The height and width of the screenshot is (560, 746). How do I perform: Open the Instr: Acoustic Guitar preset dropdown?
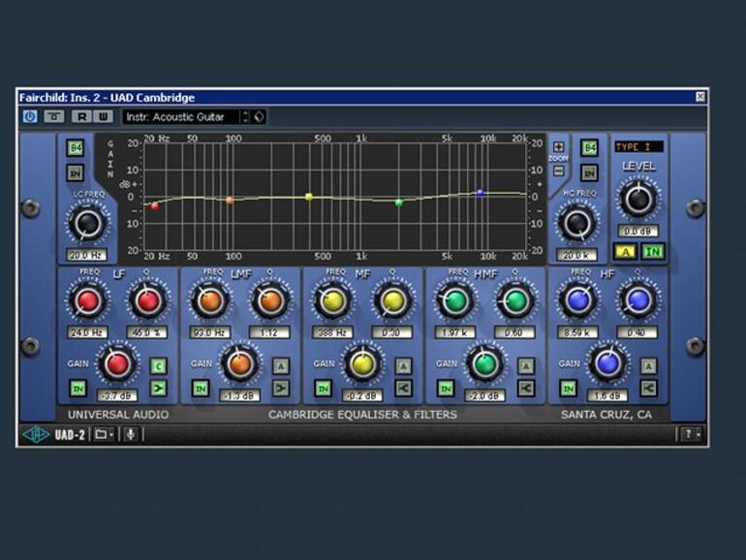click(x=186, y=116)
